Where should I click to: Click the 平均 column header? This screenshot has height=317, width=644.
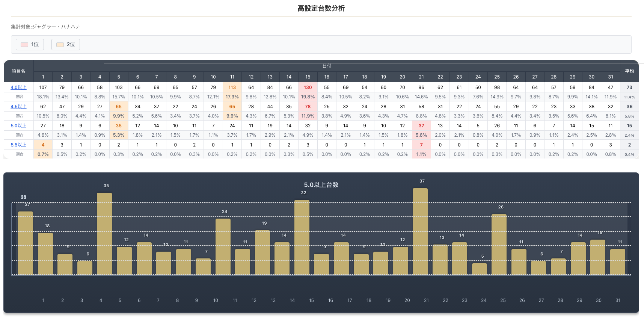click(629, 71)
